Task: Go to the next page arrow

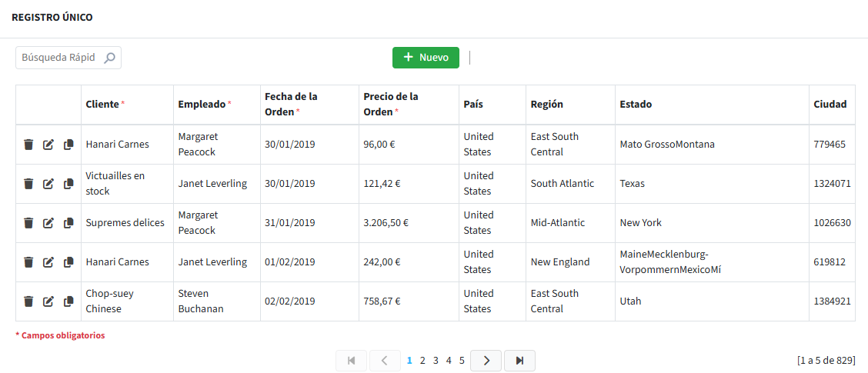Action: click(486, 361)
